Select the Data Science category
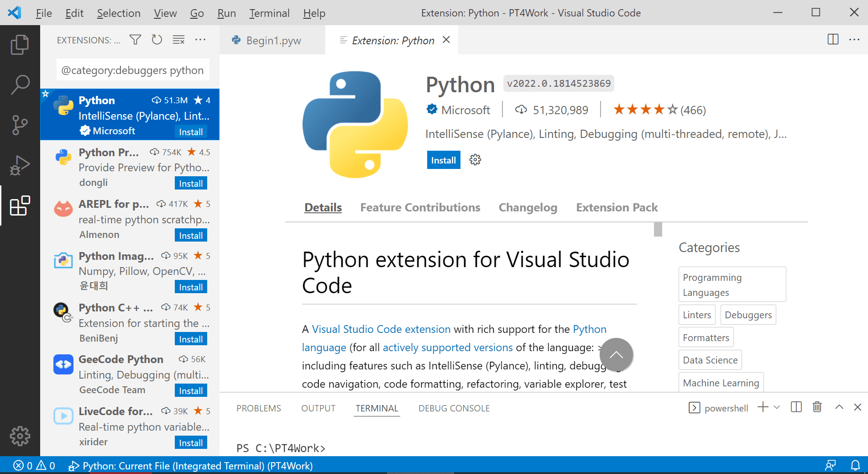Image resolution: width=868 pixels, height=474 pixels. [710, 360]
